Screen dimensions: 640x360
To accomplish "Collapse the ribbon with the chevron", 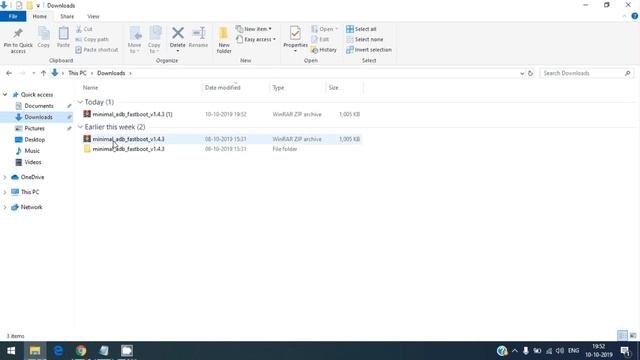I will (624, 16).
